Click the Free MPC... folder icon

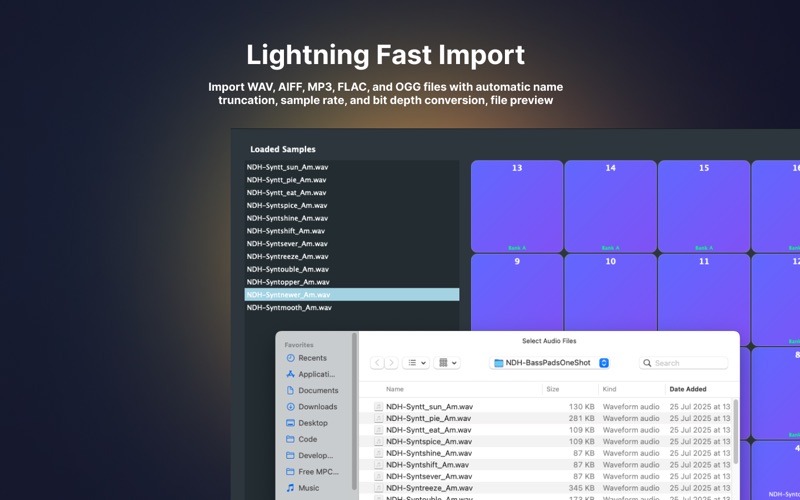point(290,471)
